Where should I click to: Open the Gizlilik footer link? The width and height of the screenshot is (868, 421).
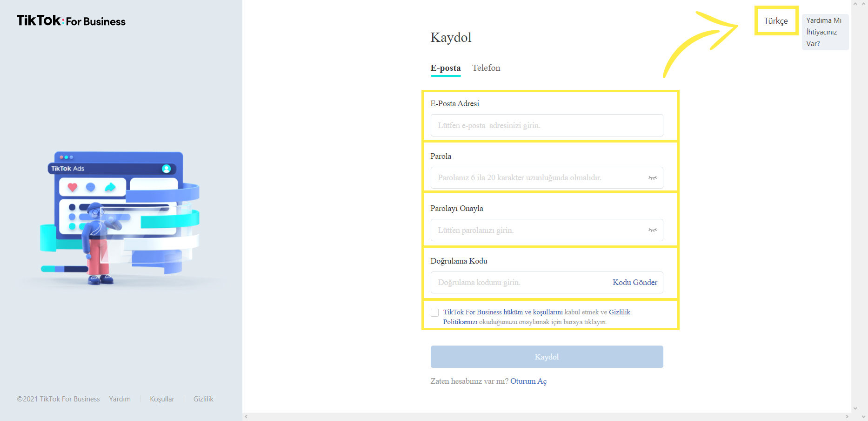(x=203, y=399)
